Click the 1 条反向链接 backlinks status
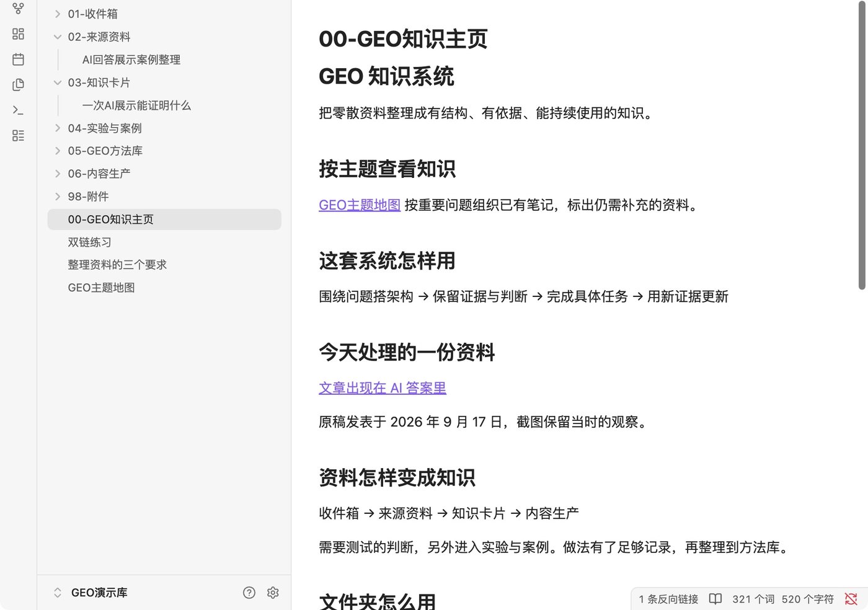The height and width of the screenshot is (610, 868). click(668, 599)
